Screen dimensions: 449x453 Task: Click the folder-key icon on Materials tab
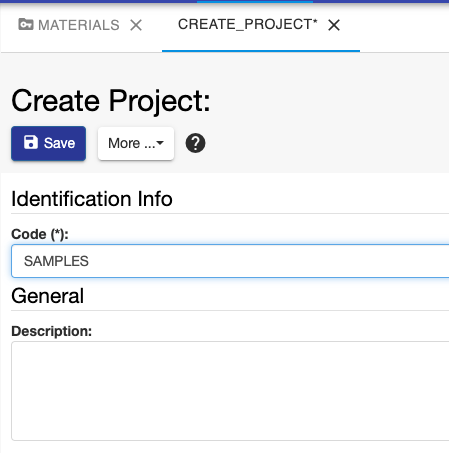click(26, 24)
